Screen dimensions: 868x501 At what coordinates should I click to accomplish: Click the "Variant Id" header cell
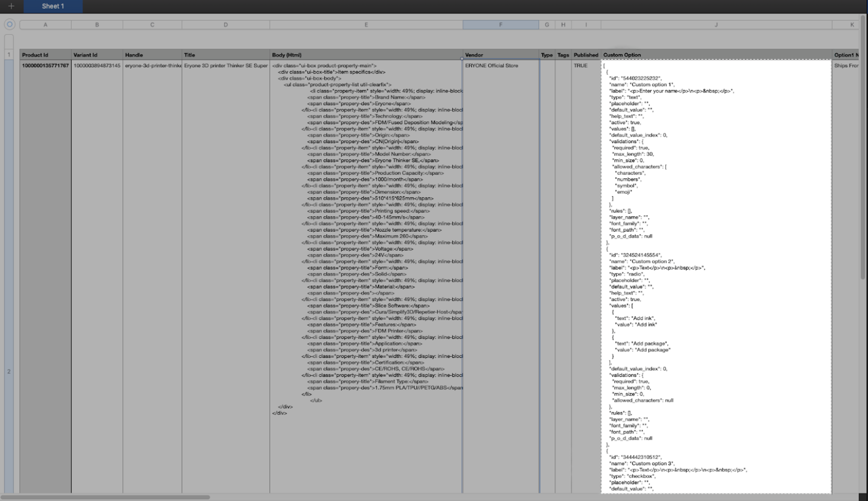[x=97, y=55]
